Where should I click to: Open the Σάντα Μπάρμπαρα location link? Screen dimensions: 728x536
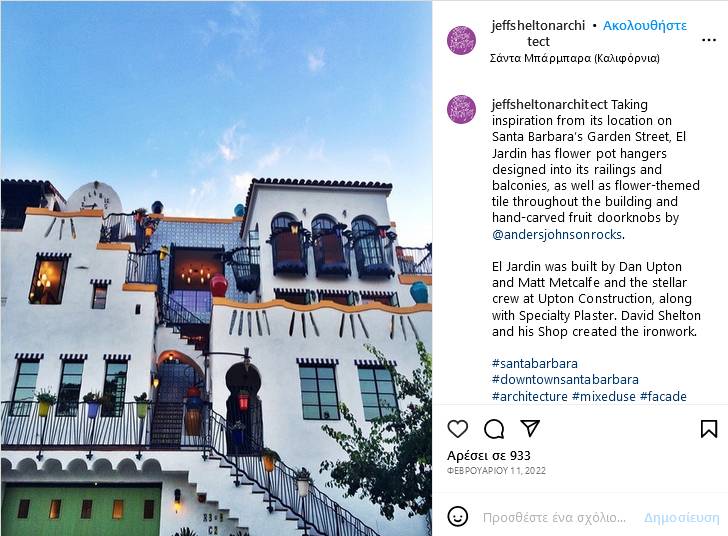pos(574,58)
